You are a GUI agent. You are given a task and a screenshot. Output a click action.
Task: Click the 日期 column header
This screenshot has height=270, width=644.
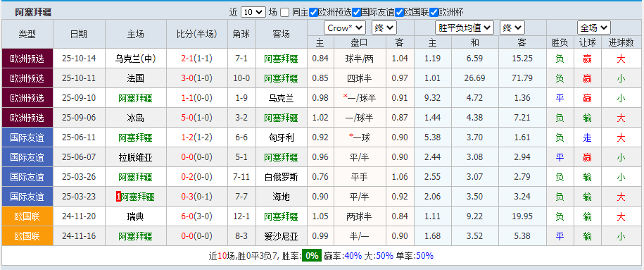79,34
